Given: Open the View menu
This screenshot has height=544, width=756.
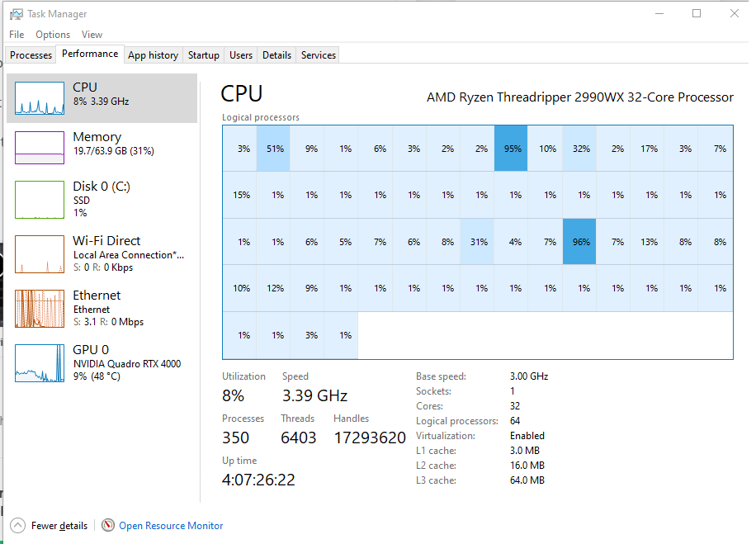Looking at the screenshot, I should click(x=92, y=35).
